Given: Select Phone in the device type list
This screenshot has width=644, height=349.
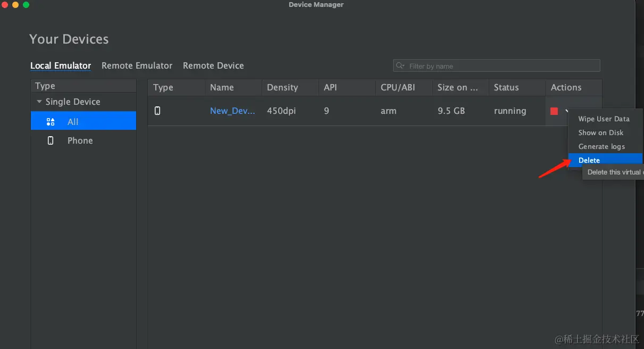Looking at the screenshot, I should click(83, 140).
